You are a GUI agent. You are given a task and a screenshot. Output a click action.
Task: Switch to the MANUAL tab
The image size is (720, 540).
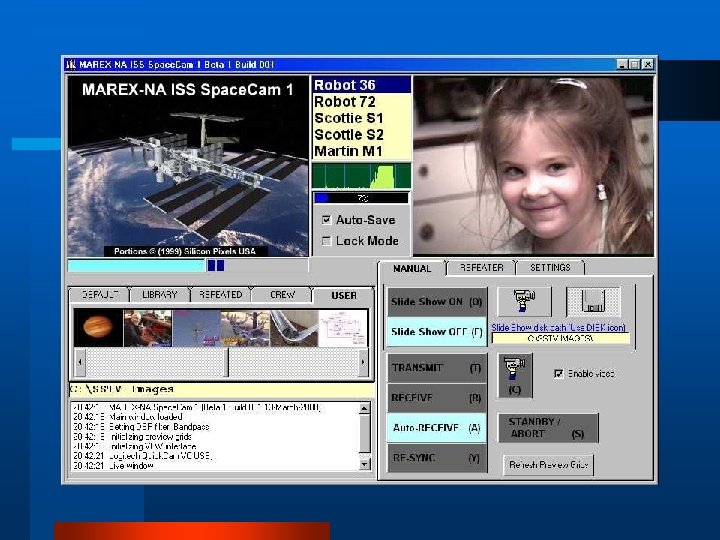click(x=412, y=268)
